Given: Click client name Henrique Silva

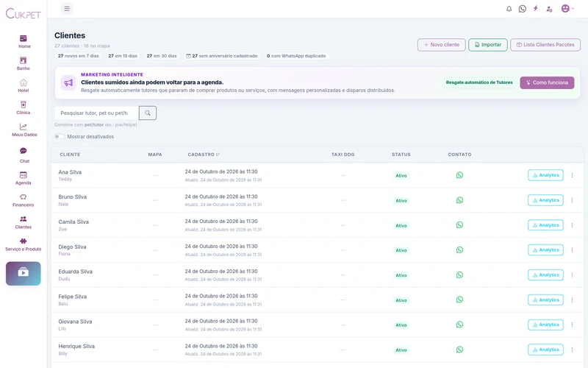Looking at the screenshot, I should (x=76, y=346).
